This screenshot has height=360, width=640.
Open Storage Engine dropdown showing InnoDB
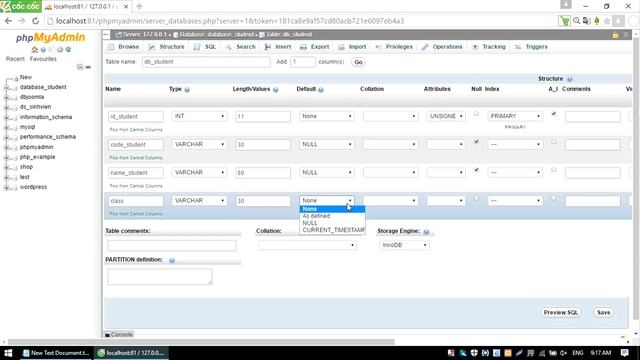[404, 245]
